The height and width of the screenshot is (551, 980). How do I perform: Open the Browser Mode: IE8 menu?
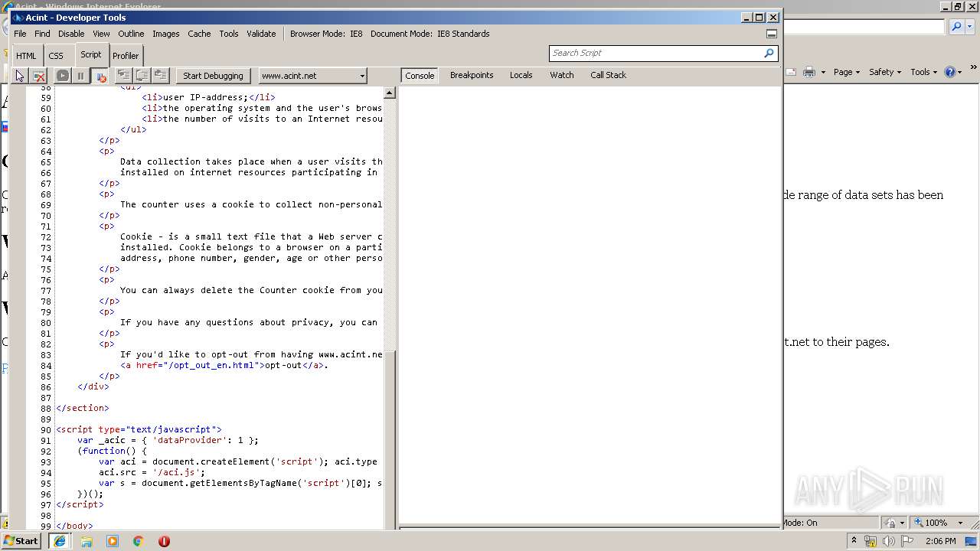(x=326, y=34)
